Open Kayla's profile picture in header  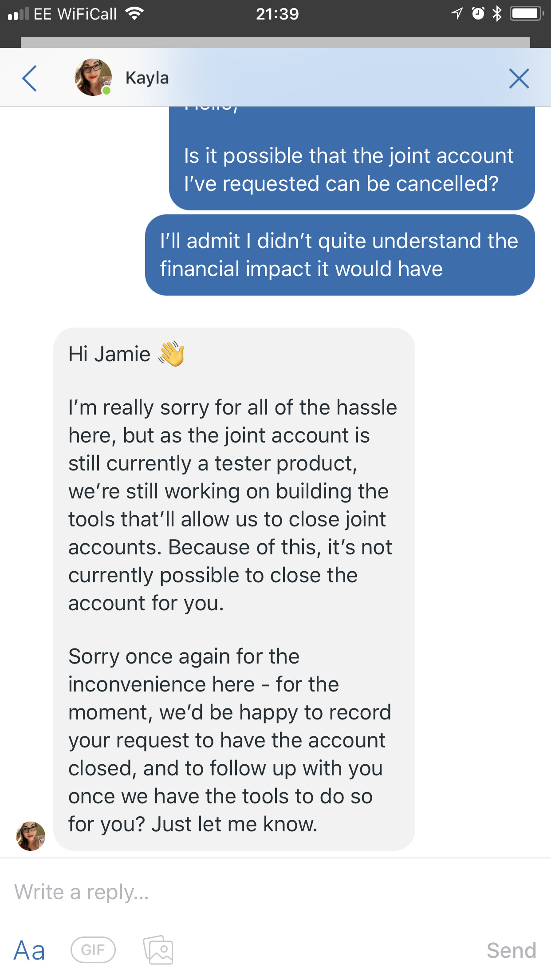pyautogui.click(x=93, y=77)
